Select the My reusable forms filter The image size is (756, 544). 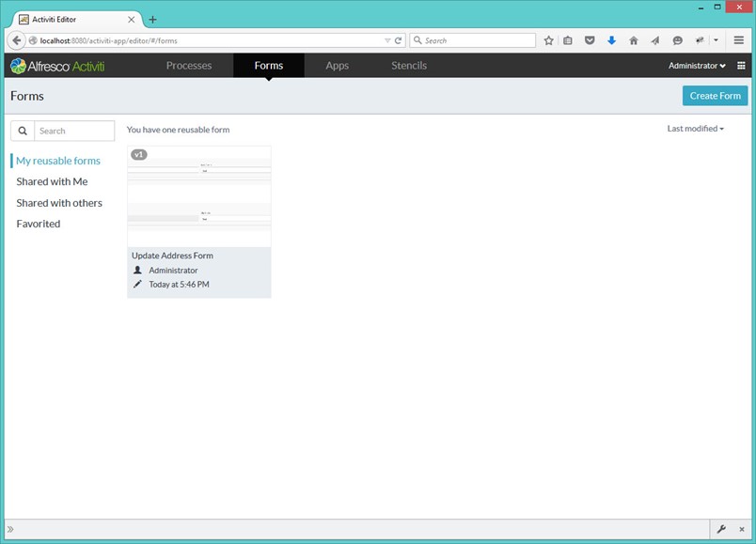pyautogui.click(x=58, y=161)
